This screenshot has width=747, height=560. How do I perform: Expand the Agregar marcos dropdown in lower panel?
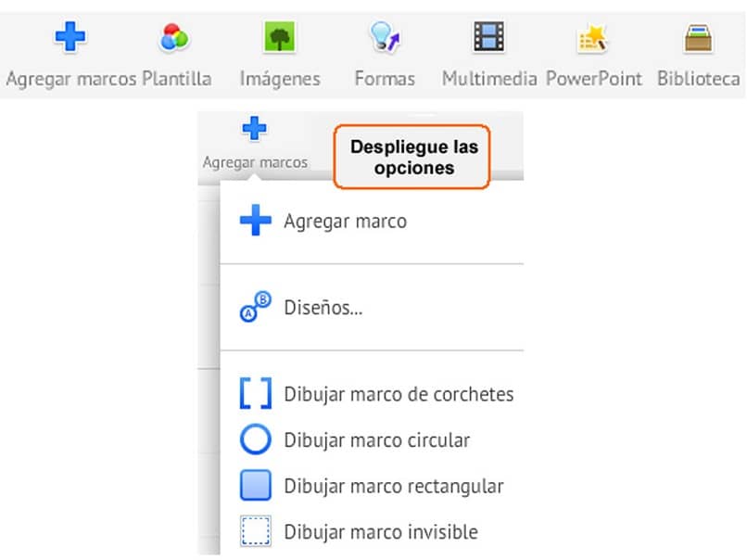[x=255, y=145]
